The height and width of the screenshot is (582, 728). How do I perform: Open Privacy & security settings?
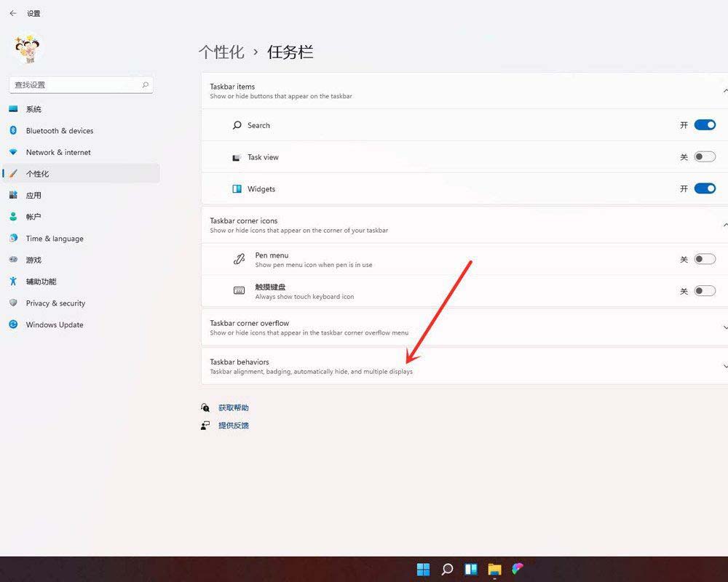(54, 303)
